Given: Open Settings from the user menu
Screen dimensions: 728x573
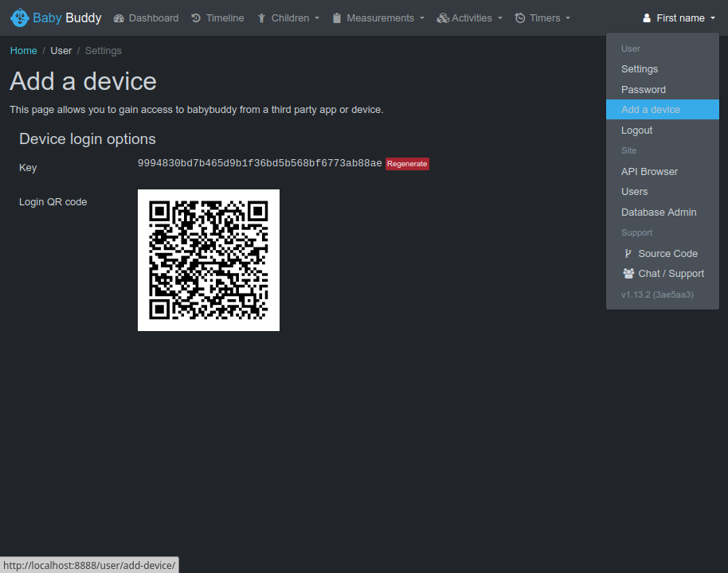Looking at the screenshot, I should pyautogui.click(x=663, y=69).
